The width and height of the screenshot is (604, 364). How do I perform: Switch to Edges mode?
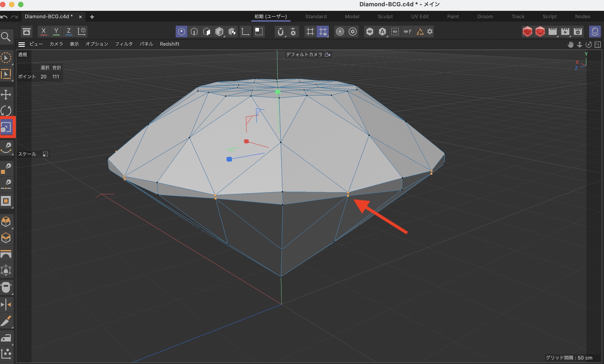tap(194, 31)
